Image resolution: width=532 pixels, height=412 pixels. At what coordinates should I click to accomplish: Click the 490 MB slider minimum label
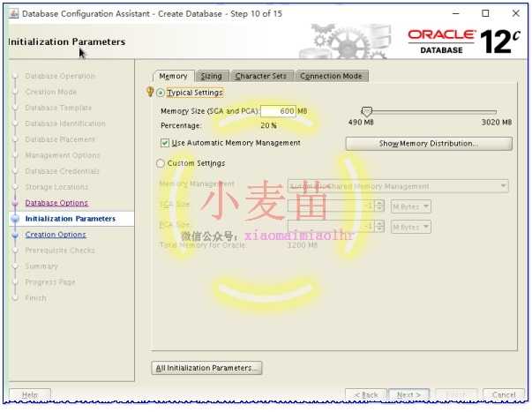(x=361, y=122)
